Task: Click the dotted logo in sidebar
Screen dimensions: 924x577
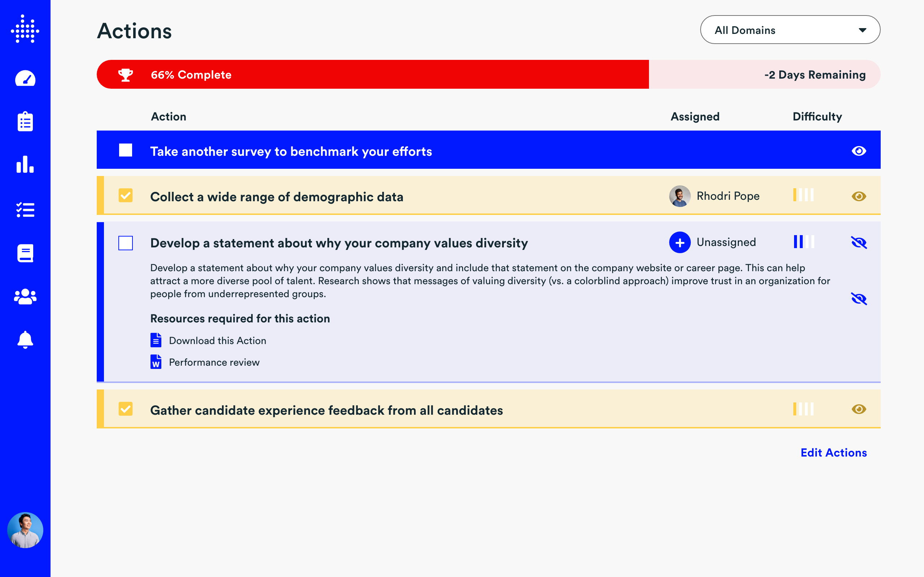Action: (x=25, y=29)
